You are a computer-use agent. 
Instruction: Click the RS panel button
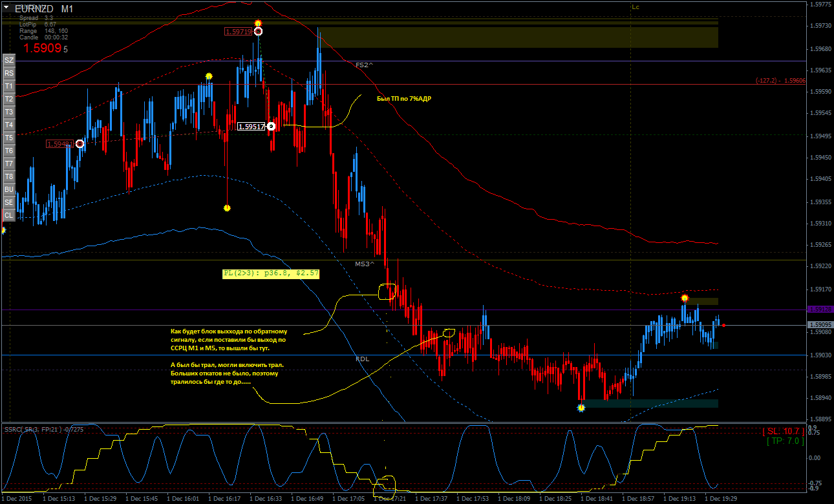pos(9,73)
